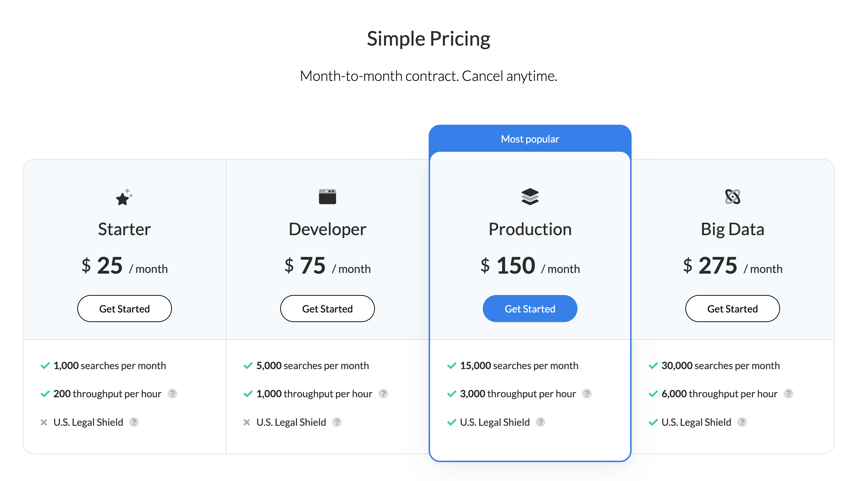Click the help icon next to Developer U.S. Legal Shield
Viewport: 868px width, 481px height.
point(338,422)
